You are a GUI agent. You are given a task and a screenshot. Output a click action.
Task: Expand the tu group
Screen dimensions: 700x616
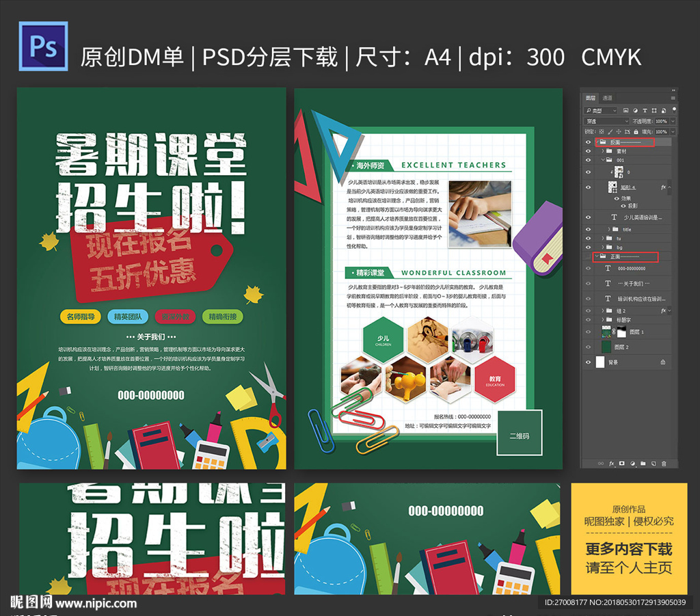pos(603,238)
